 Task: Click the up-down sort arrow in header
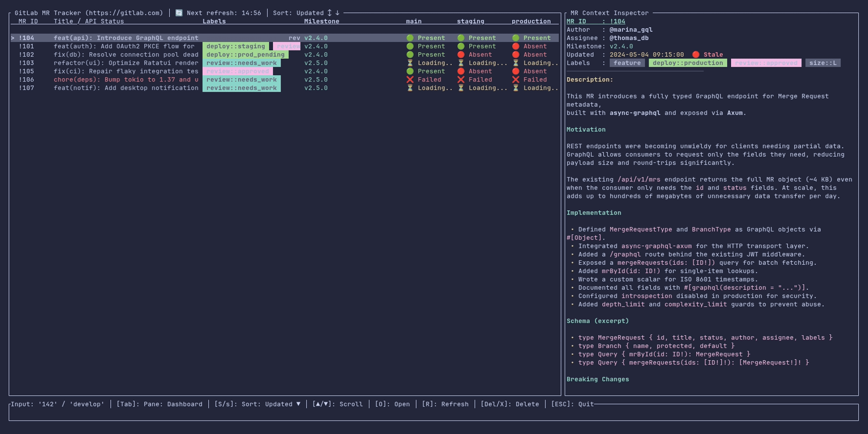[x=330, y=13]
